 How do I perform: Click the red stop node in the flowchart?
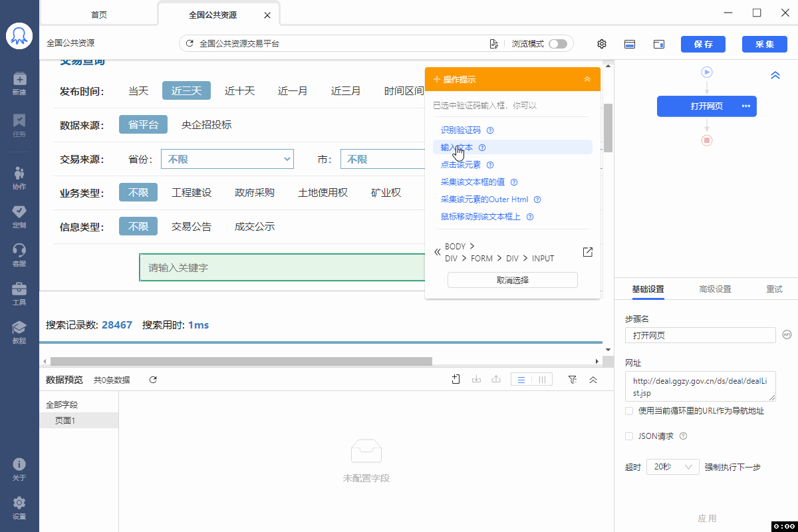coord(707,140)
